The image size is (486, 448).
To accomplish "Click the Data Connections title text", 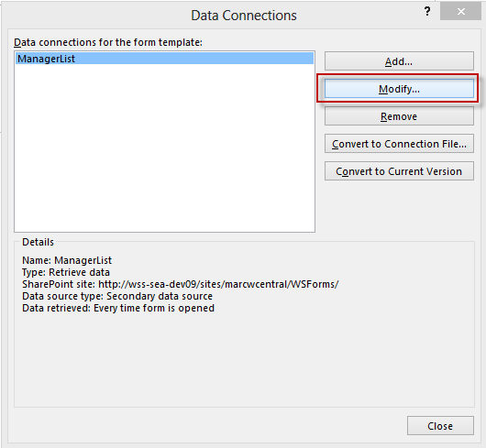I will pos(244,16).
